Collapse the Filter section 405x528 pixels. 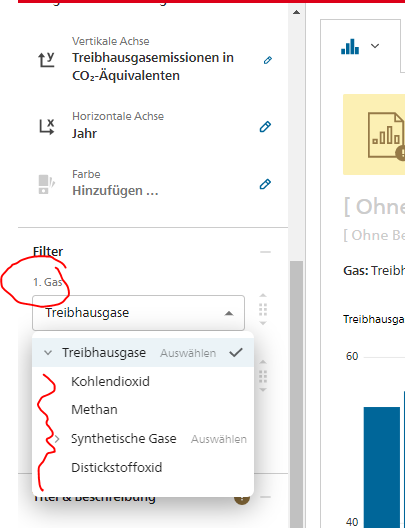click(x=266, y=252)
